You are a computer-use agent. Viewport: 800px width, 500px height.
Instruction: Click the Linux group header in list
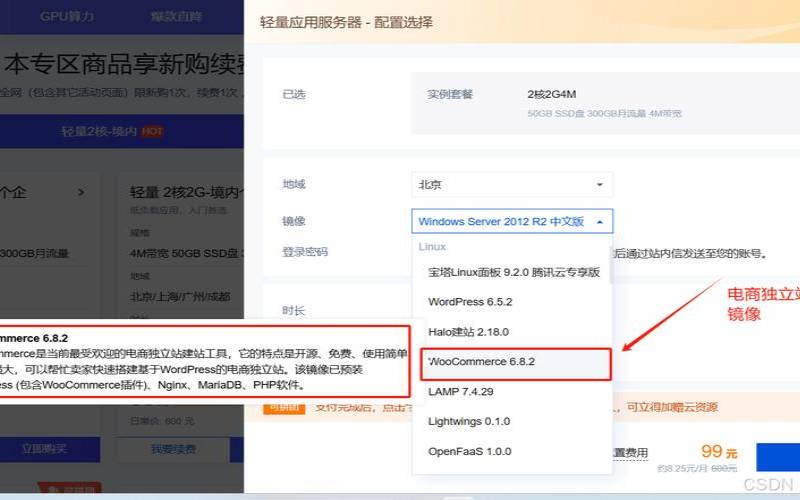coord(432,247)
